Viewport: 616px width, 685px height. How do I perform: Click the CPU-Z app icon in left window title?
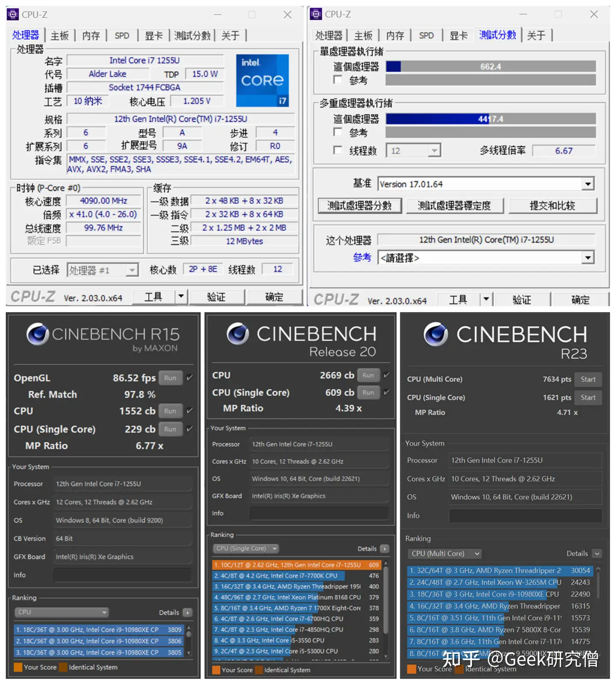pos(13,15)
